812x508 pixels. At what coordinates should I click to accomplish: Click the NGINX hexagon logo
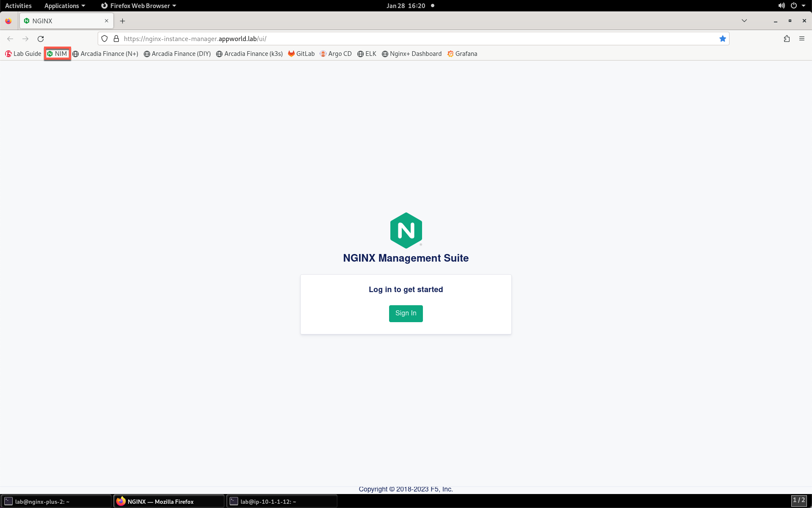pyautogui.click(x=406, y=230)
